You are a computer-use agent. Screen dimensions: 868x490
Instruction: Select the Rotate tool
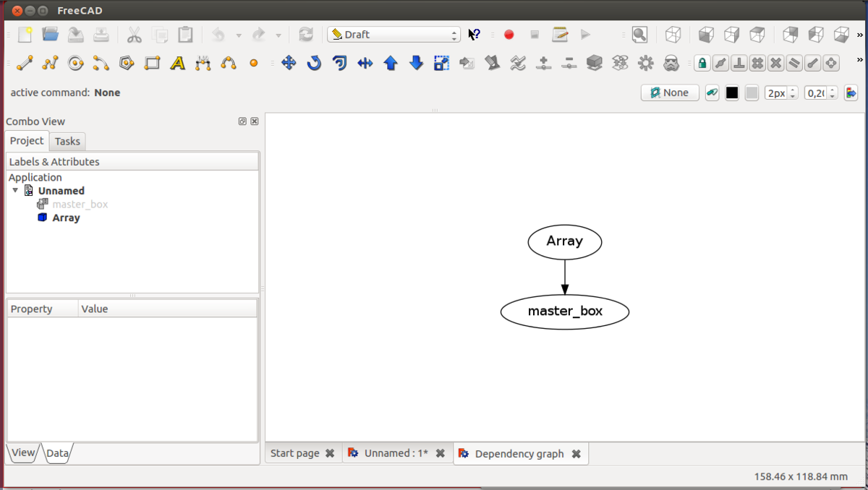point(314,64)
